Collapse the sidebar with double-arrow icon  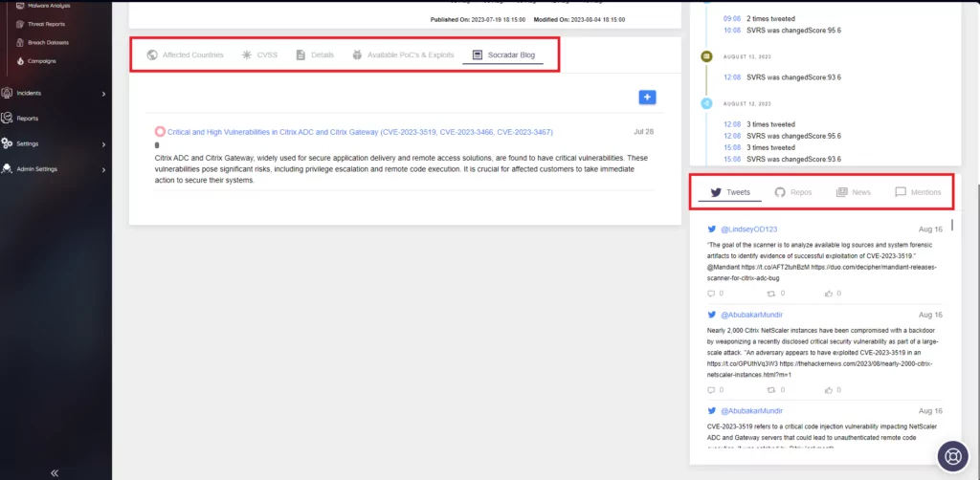[x=55, y=473]
